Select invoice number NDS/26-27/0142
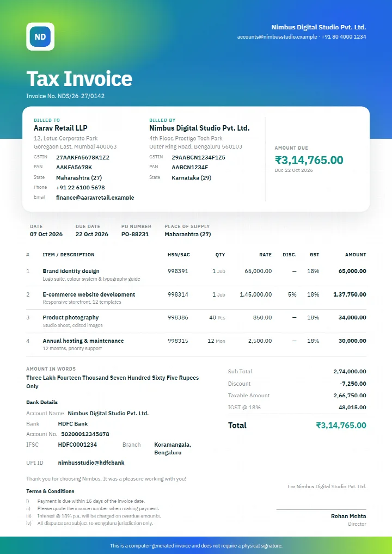Image resolution: width=392 pixels, height=554 pixels. click(81, 96)
